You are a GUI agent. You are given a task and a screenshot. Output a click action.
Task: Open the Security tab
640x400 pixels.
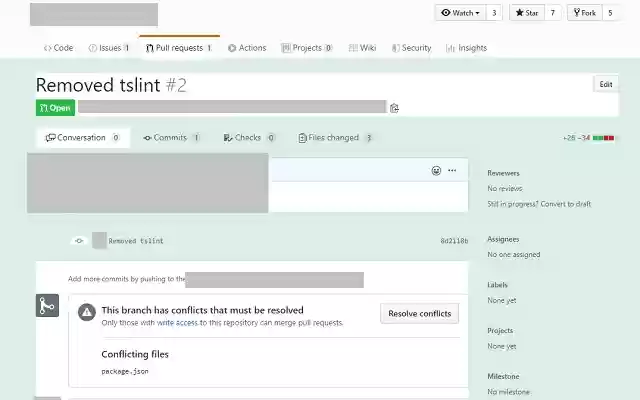(x=411, y=48)
